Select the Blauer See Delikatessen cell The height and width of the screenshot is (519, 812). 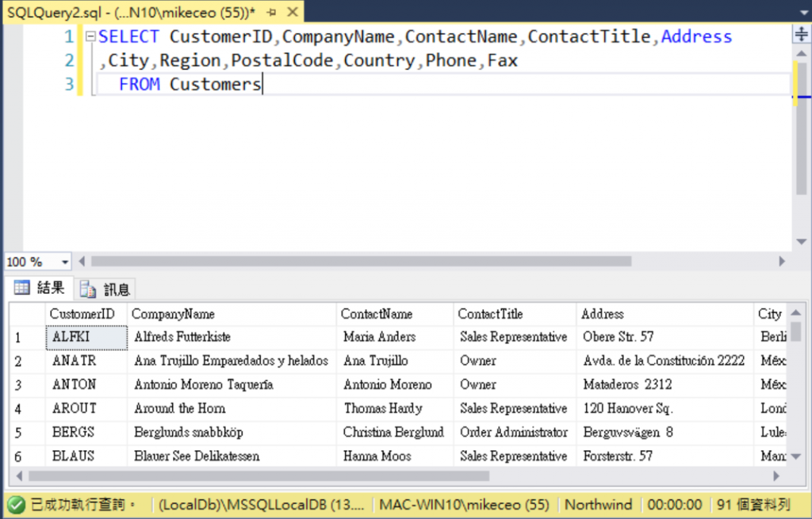(x=232, y=456)
